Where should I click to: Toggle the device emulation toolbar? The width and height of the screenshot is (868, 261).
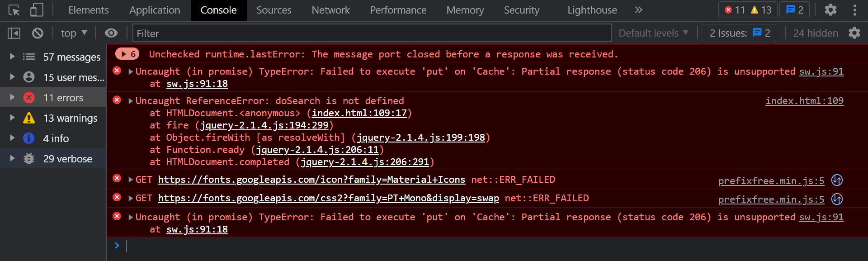37,10
